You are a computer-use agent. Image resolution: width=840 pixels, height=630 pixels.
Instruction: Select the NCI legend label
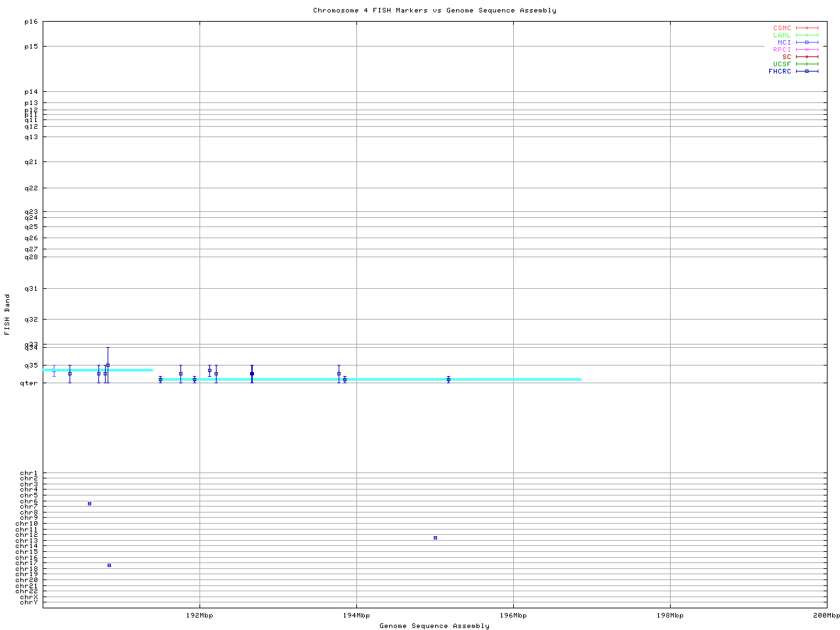point(784,43)
